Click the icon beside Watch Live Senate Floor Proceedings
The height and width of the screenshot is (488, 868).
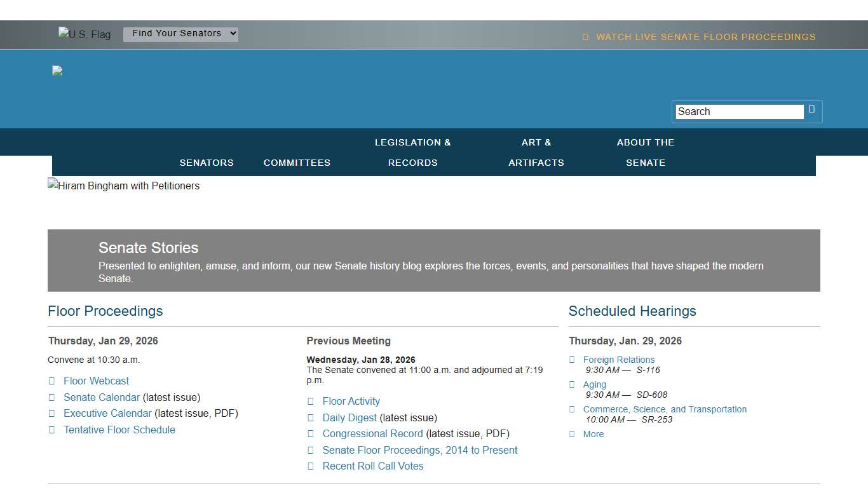click(x=586, y=37)
